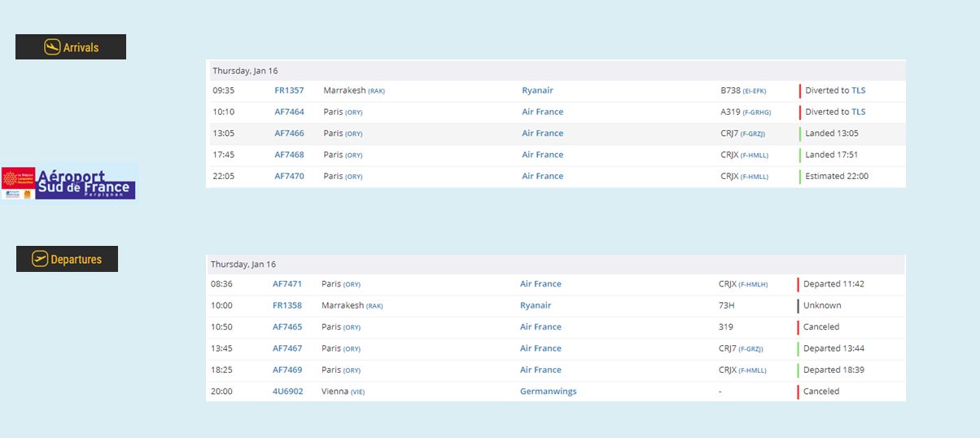
Task: Click Canceled status for AF7465
Action: 821,326
